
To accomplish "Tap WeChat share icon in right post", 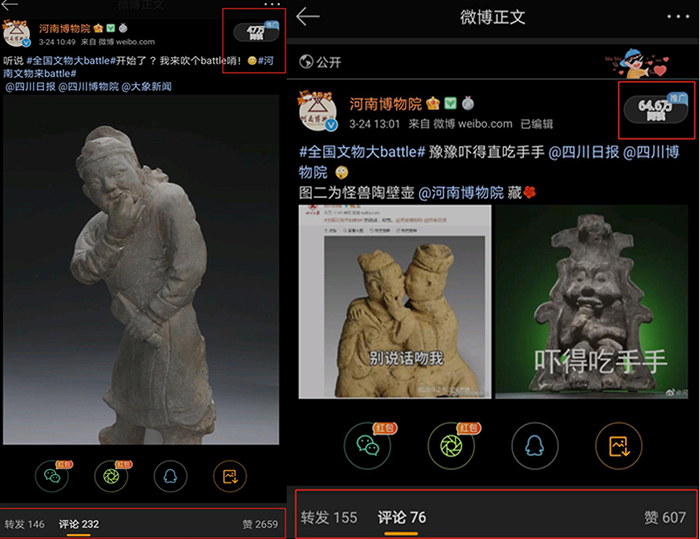I will point(367,445).
